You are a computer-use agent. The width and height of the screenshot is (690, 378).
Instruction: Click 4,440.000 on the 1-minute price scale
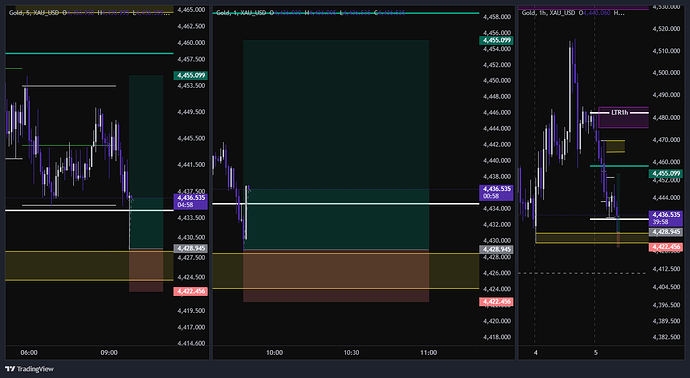(497, 161)
